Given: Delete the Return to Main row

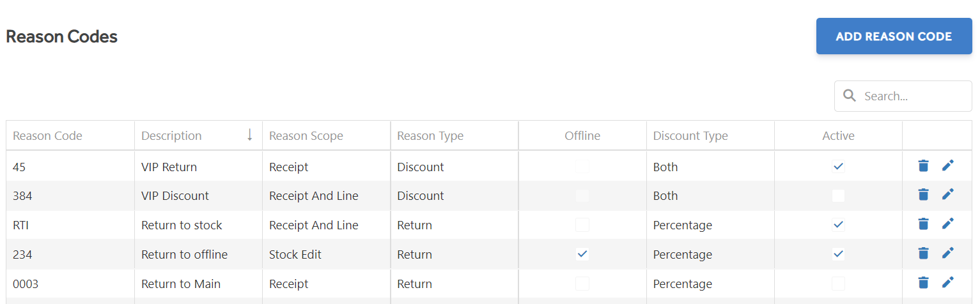Looking at the screenshot, I should [x=922, y=283].
